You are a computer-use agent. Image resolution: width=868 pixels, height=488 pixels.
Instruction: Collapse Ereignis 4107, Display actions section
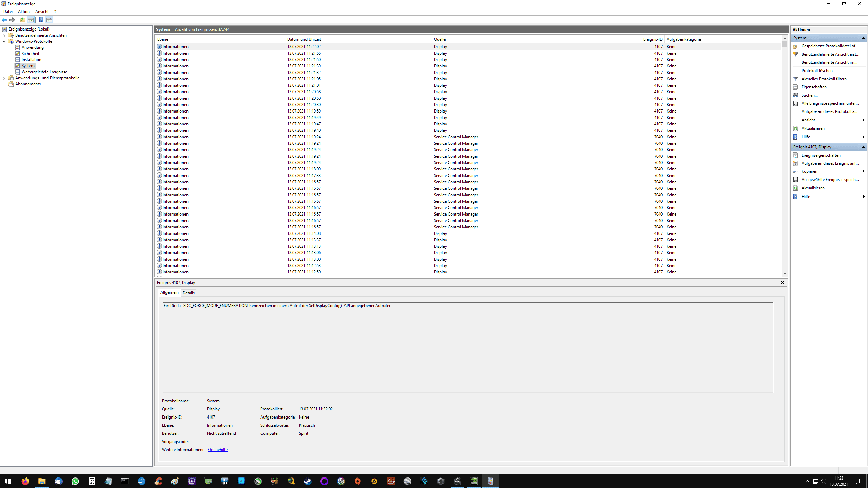[x=863, y=147]
